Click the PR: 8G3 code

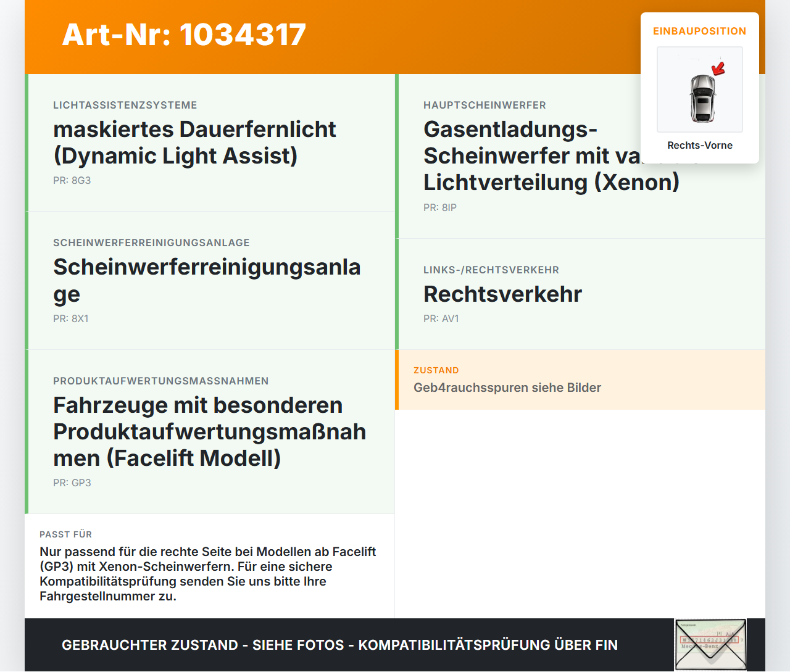[x=72, y=180]
